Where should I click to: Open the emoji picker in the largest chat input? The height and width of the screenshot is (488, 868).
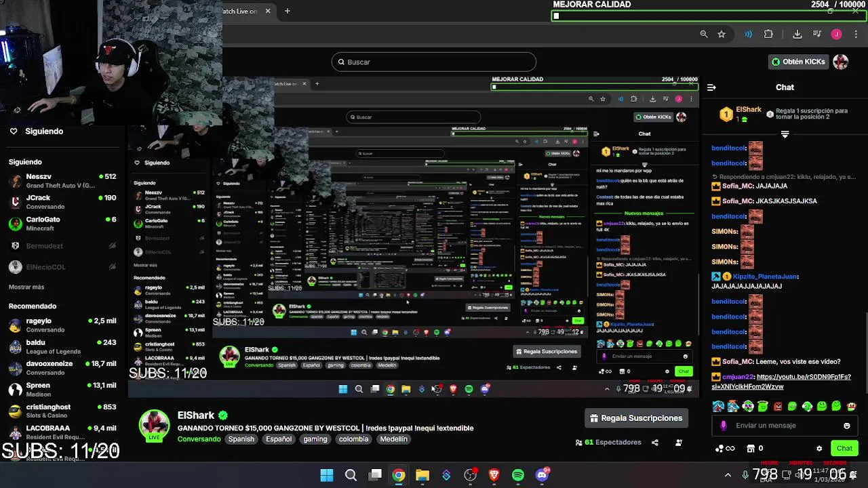847,426
